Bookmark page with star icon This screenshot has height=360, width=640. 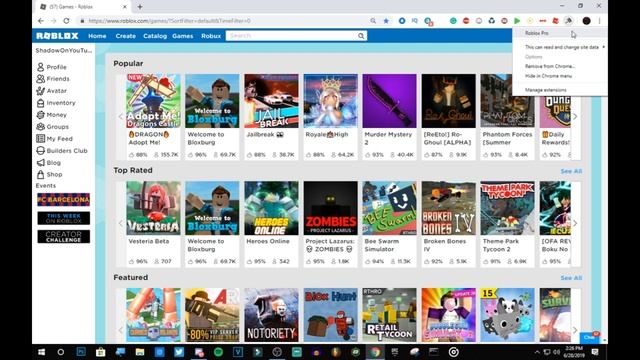coord(386,21)
